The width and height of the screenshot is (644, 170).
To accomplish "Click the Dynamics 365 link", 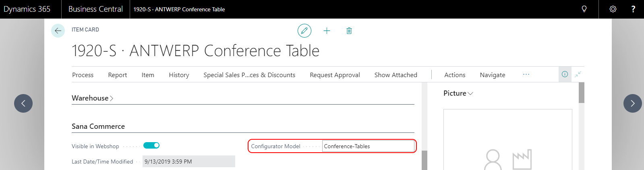I will tap(27, 9).
